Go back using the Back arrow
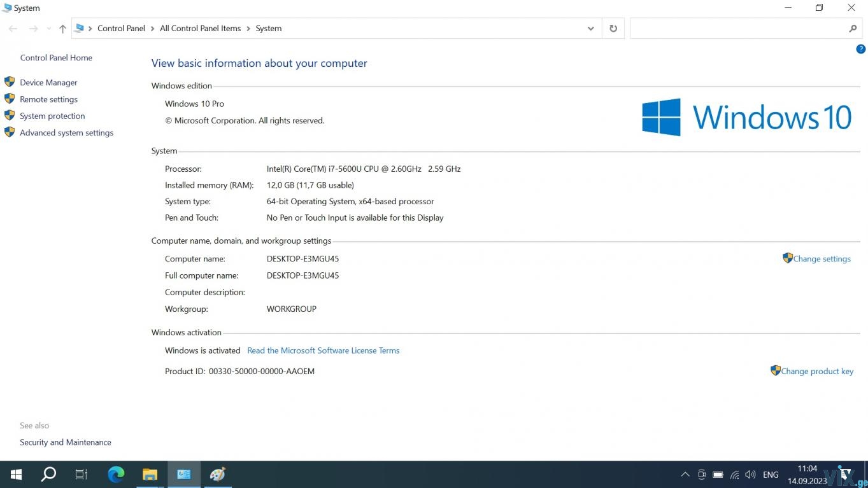868x488 pixels. tap(13, 29)
